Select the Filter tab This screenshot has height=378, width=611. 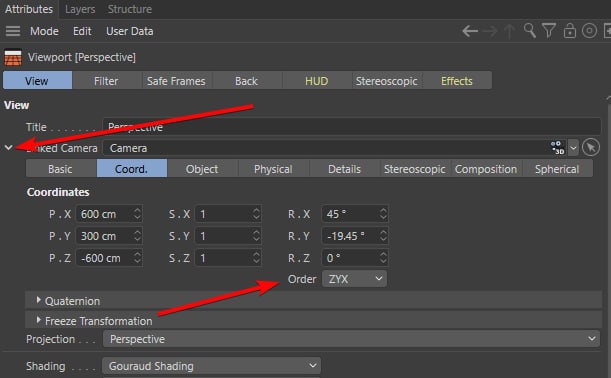pyautogui.click(x=106, y=81)
